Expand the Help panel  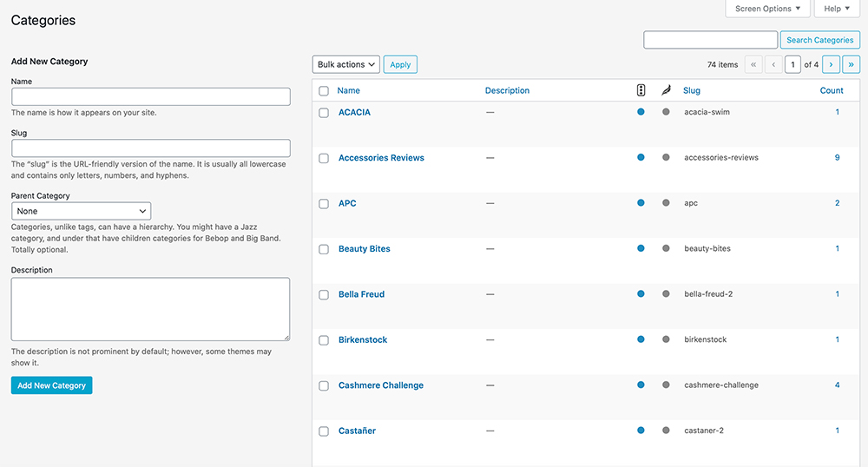pyautogui.click(x=837, y=9)
